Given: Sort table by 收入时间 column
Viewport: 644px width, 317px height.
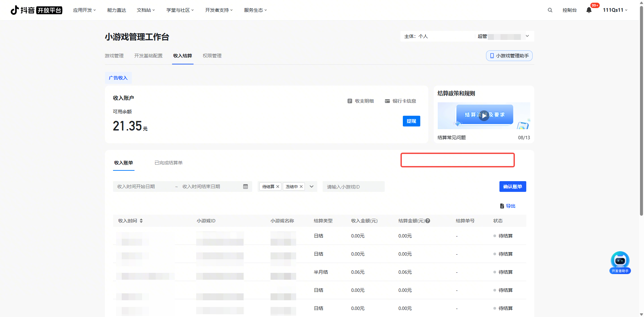Looking at the screenshot, I should 141,221.
